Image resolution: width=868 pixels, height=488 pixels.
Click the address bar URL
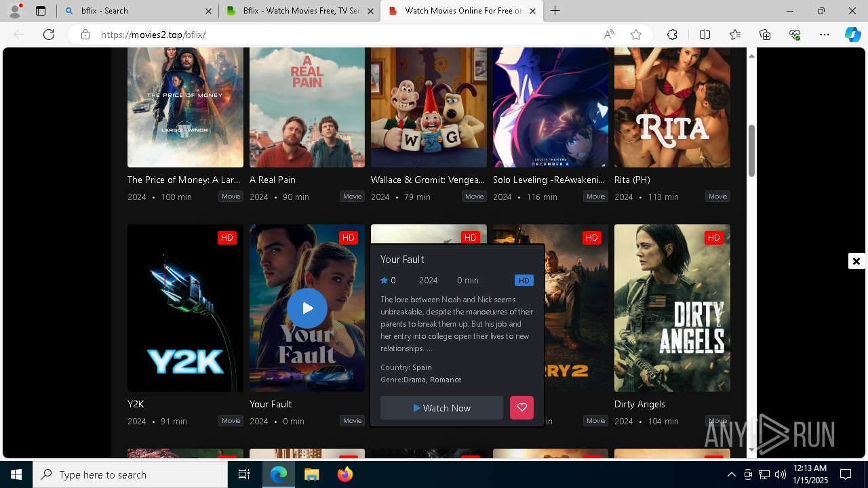(153, 35)
